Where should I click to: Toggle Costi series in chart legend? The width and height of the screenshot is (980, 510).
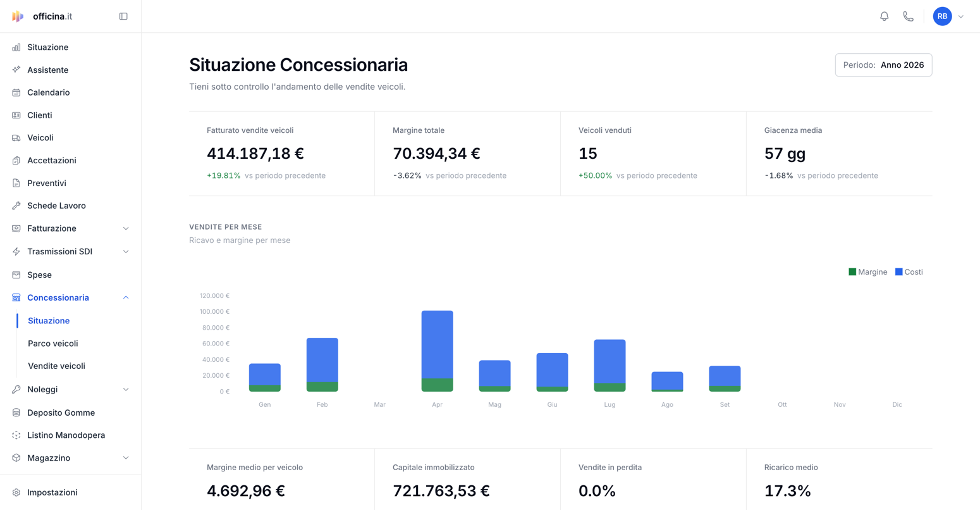(x=909, y=272)
